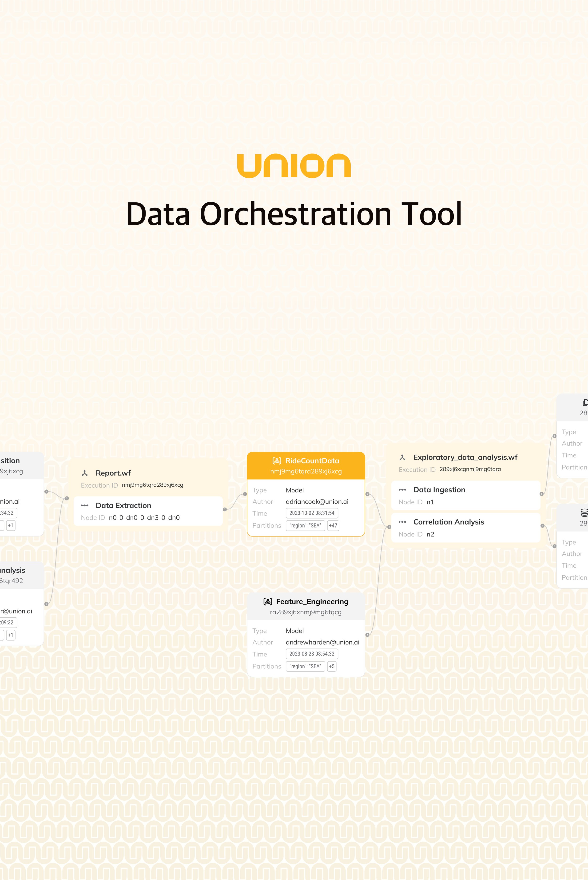
Task: Click the Model type value in RideCountData
Action: 295,490
